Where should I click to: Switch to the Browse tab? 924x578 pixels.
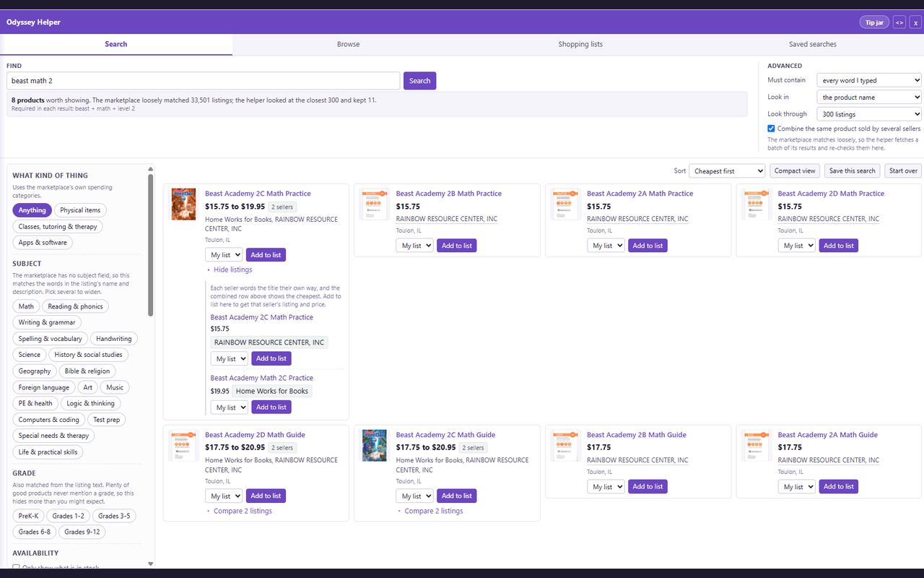click(348, 44)
